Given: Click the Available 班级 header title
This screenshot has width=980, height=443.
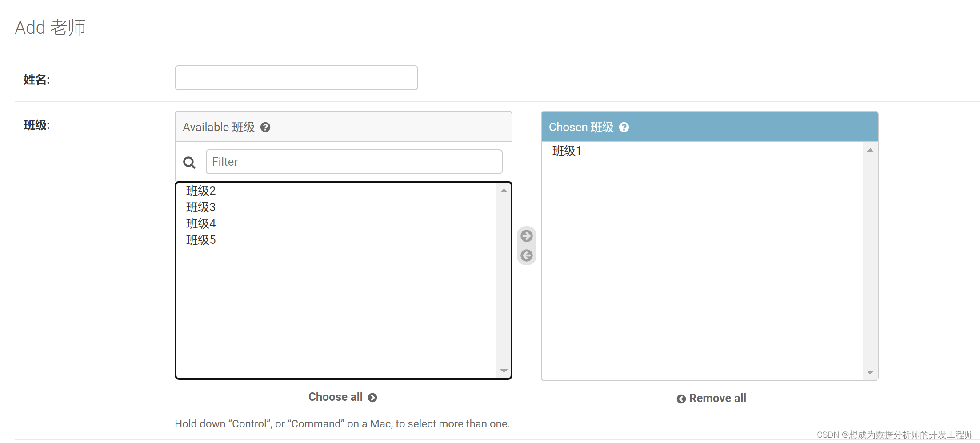Looking at the screenshot, I should point(219,128).
